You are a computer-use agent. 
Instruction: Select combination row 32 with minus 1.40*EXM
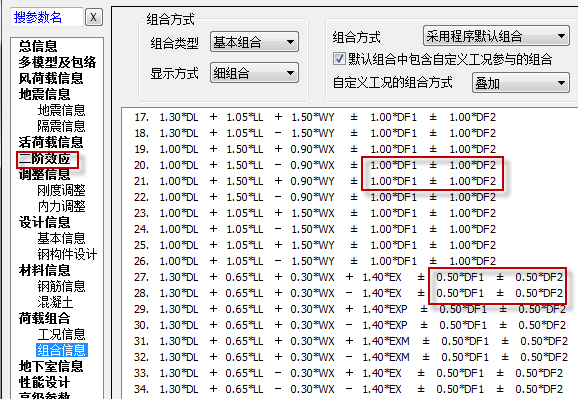pyautogui.click(x=351, y=357)
